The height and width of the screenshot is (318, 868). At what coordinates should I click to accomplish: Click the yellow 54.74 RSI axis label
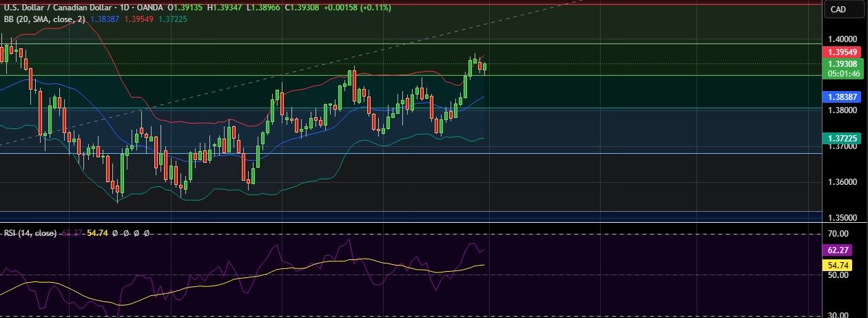point(842,265)
